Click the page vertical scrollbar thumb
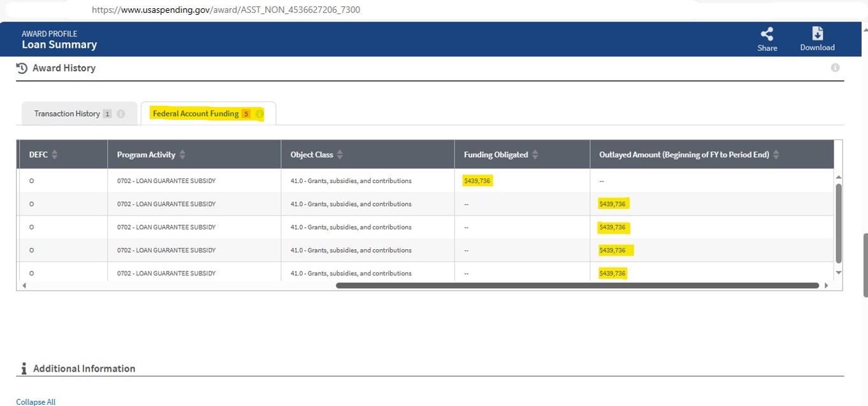 click(x=865, y=265)
